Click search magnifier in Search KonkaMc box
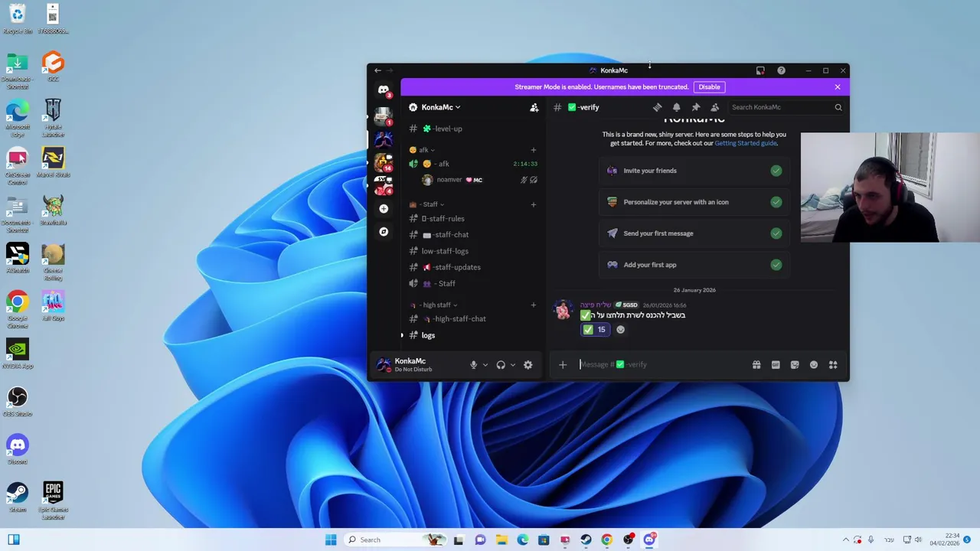 pyautogui.click(x=838, y=107)
